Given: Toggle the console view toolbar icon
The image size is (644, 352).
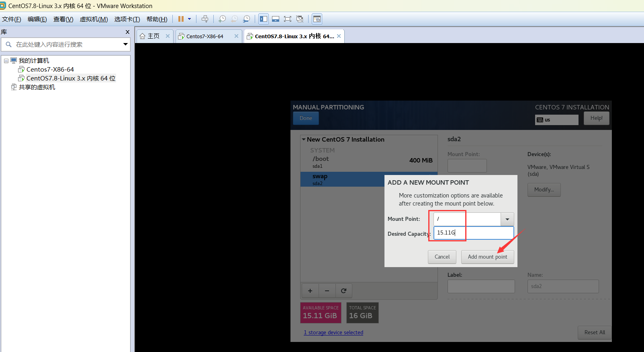Looking at the screenshot, I should (317, 19).
